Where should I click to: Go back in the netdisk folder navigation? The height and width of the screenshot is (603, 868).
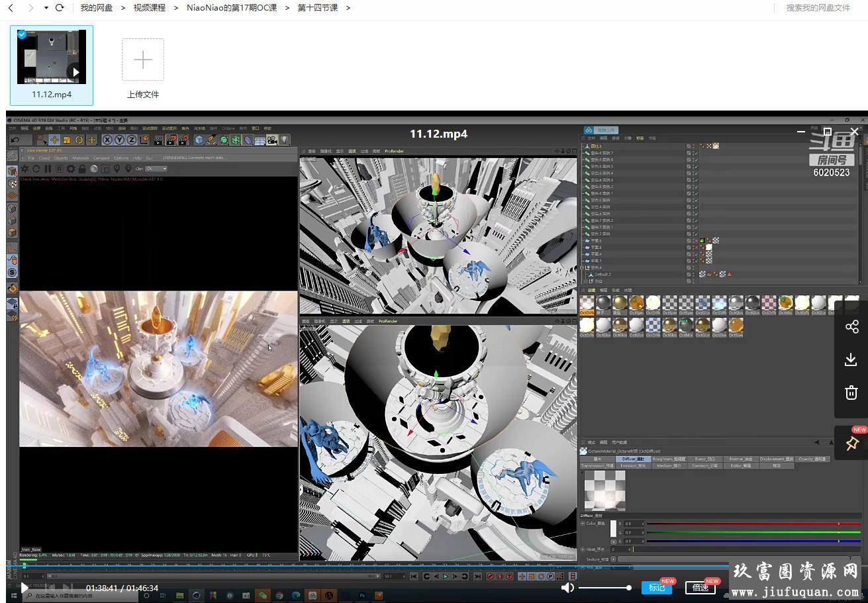[x=11, y=8]
